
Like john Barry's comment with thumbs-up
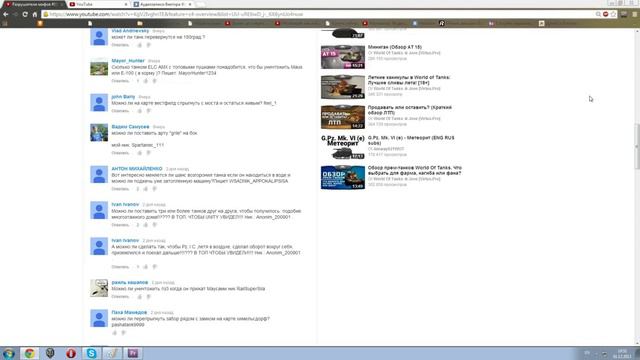140,111
